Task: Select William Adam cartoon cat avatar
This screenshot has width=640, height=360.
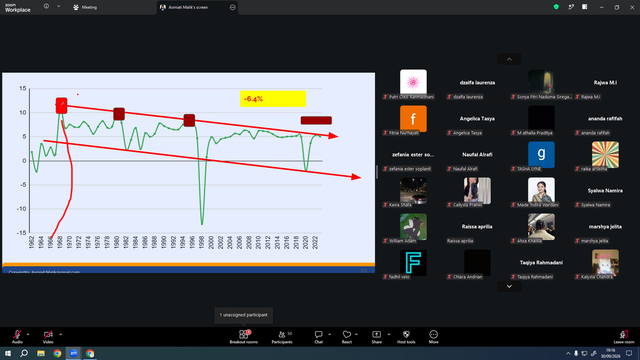Action: tap(413, 227)
